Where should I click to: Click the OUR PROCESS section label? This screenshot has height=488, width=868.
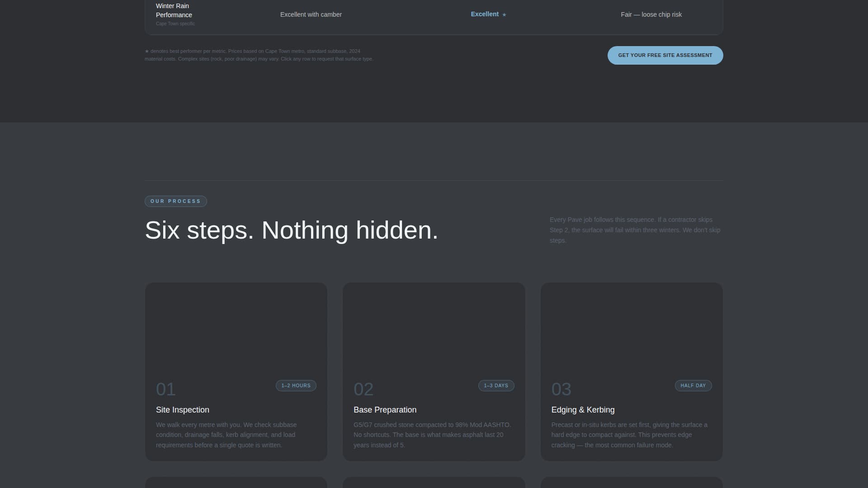[x=175, y=201]
